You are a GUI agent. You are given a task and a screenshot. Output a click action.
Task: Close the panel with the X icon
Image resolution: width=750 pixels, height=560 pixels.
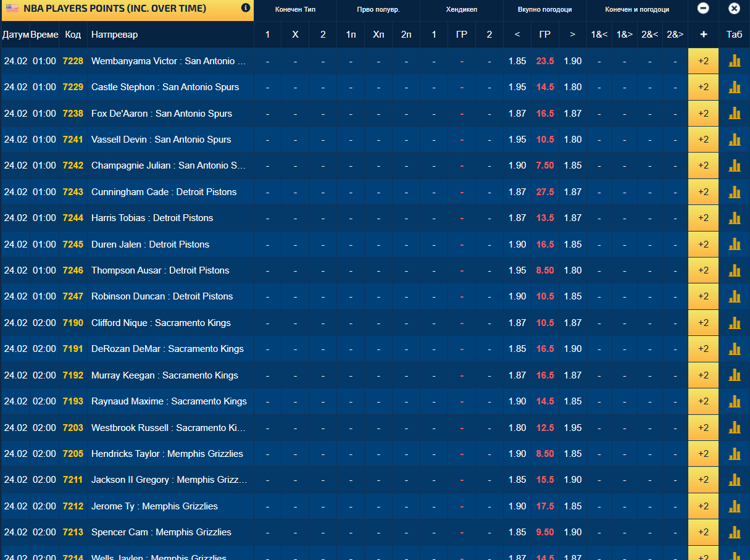[x=734, y=9]
